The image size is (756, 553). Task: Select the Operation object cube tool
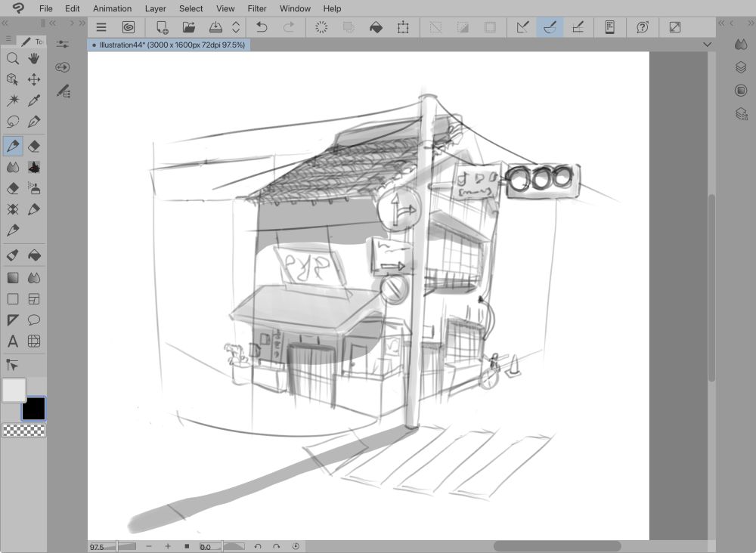pos(13,79)
